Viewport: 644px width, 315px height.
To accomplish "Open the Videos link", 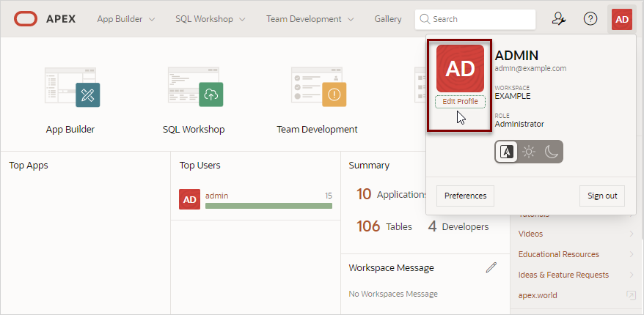I will [x=530, y=234].
